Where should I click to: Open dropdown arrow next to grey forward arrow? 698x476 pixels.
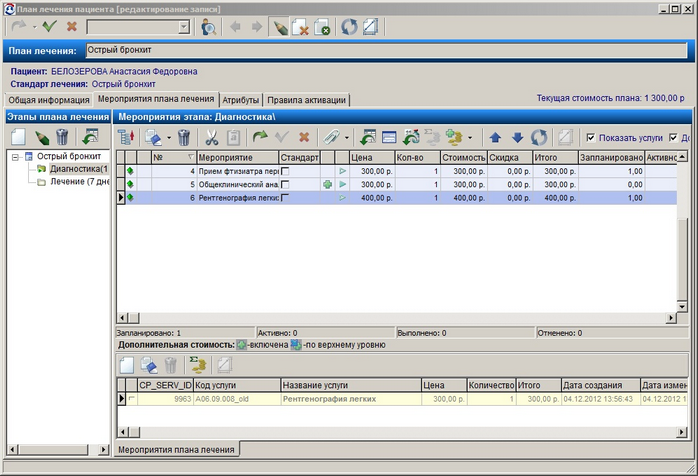pyautogui.click(x=34, y=28)
